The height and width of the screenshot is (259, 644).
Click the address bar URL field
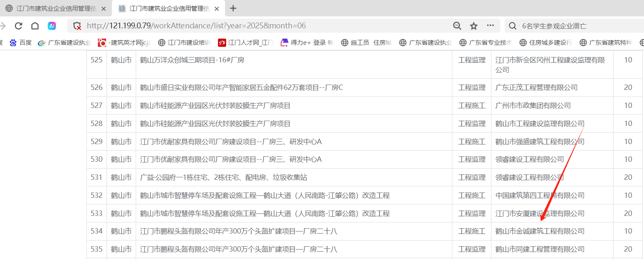pyautogui.click(x=263, y=26)
